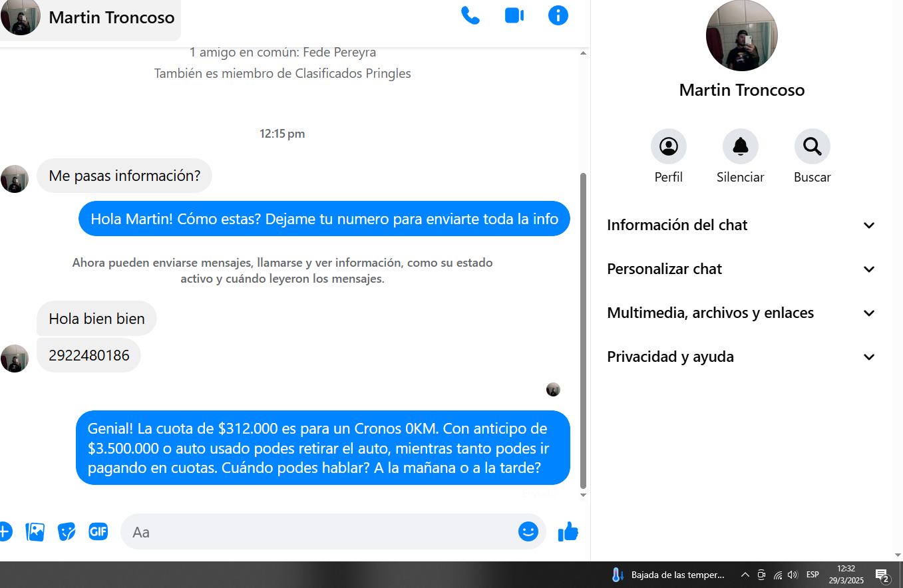903x588 pixels.
Task: Mute conversation with Silenciar bell
Action: click(x=740, y=146)
